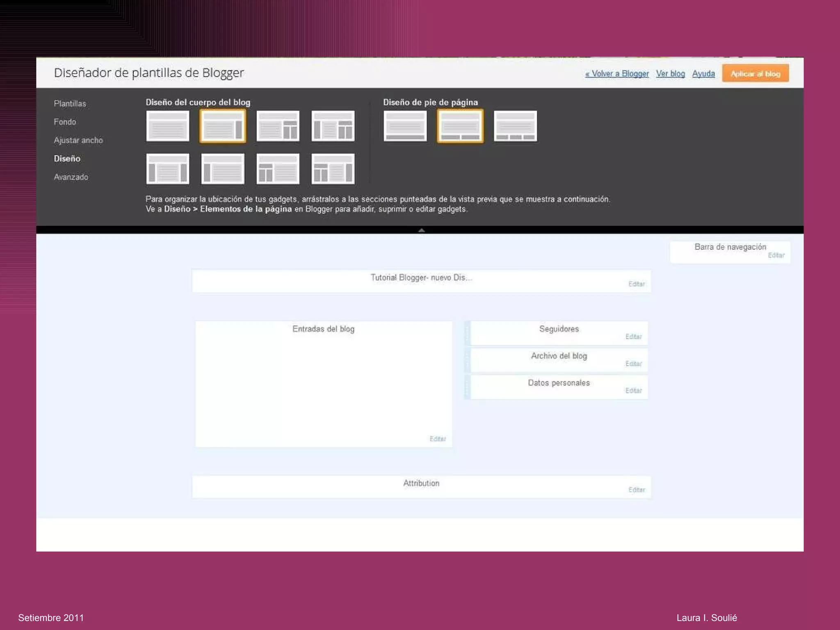Screen dimensions: 840x630
Task: Select the single-column body layout with no sidebar
Action: coord(167,126)
